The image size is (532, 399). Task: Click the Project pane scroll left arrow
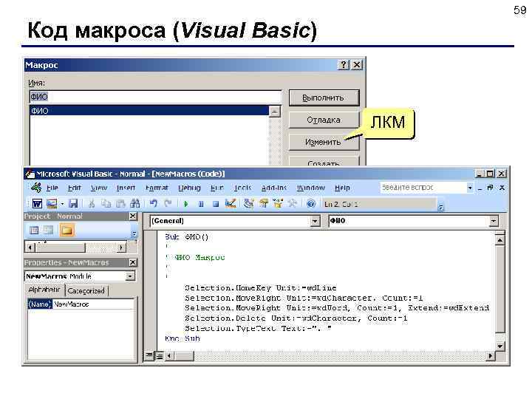click(30, 248)
